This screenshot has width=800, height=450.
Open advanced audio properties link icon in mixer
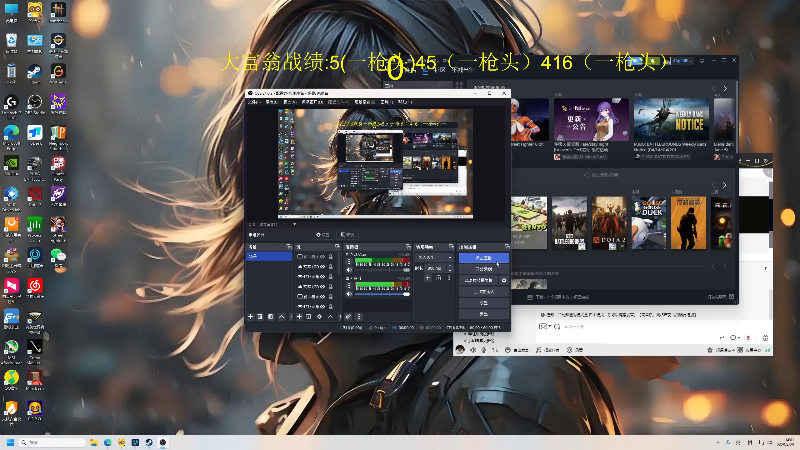pyautogui.click(x=348, y=317)
